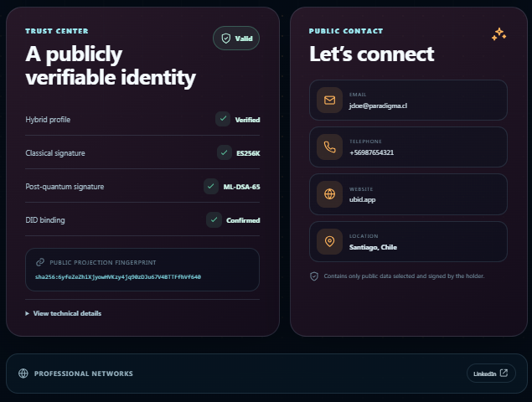Click the Valid shield badge
The height and width of the screenshot is (402, 532).
[x=236, y=39]
